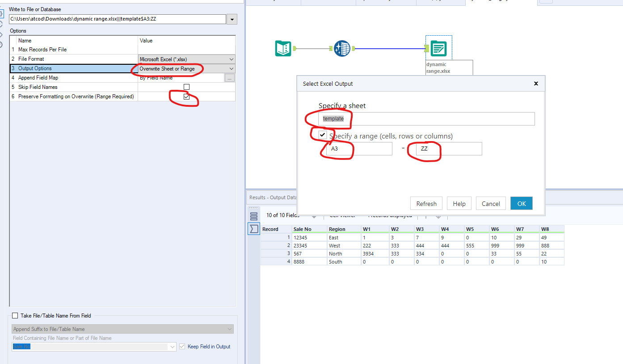Click the metadata list view icon in Results
Viewport: 623px width, 364px height.
(254, 217)
